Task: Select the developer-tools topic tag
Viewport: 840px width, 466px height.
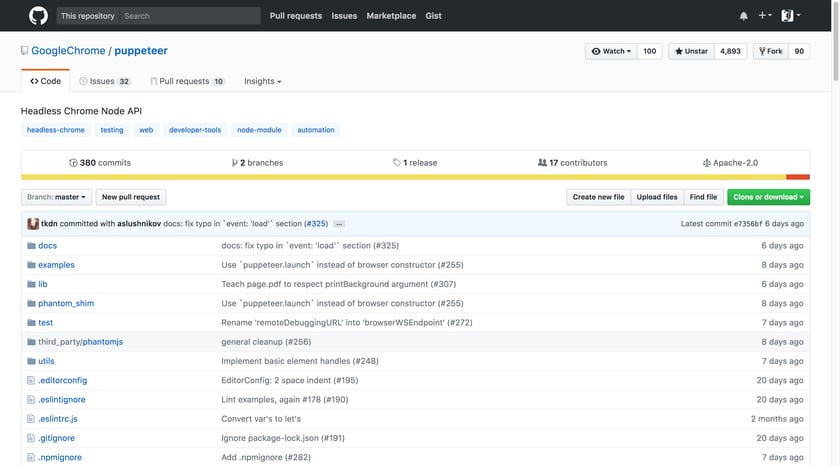Action: (x=195, y=130)
